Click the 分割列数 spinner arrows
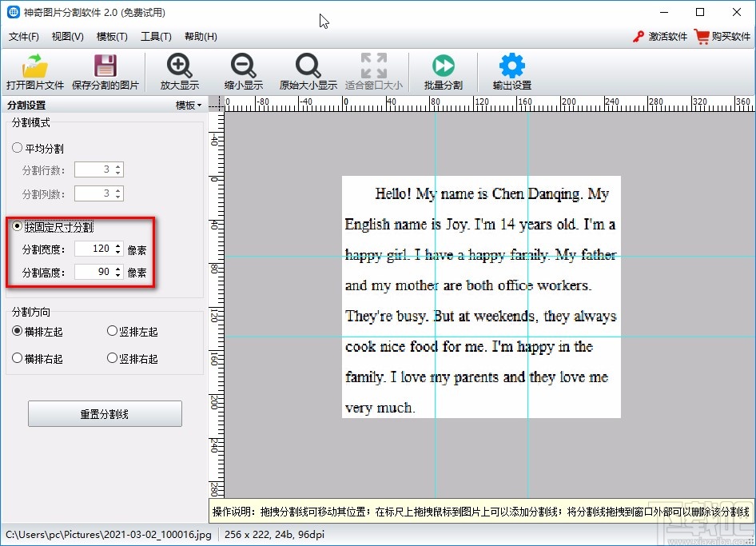Viewport: 756px width, 546px height. click(x=118, y=193)
